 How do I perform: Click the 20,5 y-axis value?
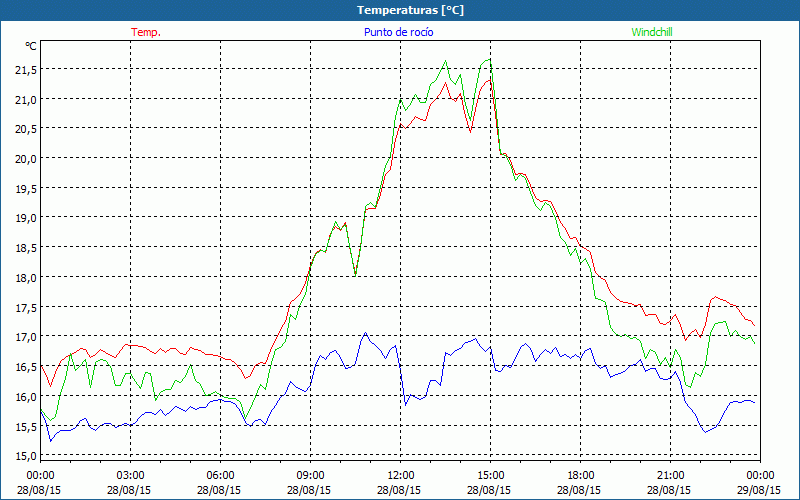26,130
